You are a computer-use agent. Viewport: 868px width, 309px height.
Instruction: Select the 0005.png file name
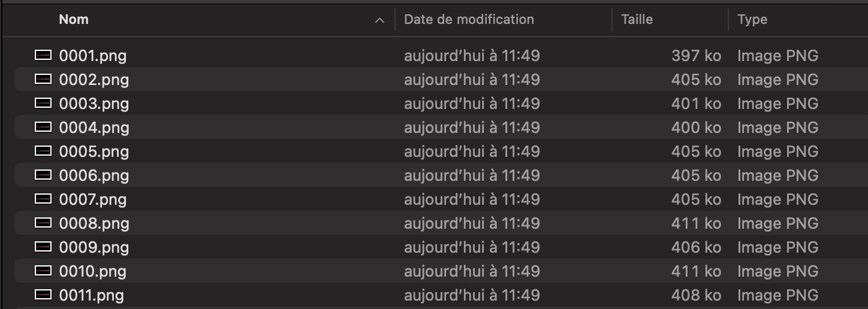pyautogui.click(x=94, y=152)
